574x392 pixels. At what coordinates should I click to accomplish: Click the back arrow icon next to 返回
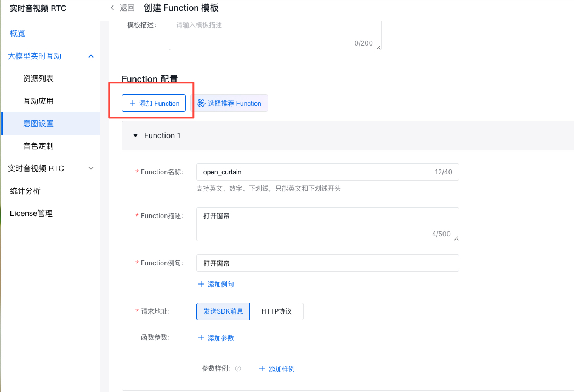pyautogui.click(x=112, y=8)
